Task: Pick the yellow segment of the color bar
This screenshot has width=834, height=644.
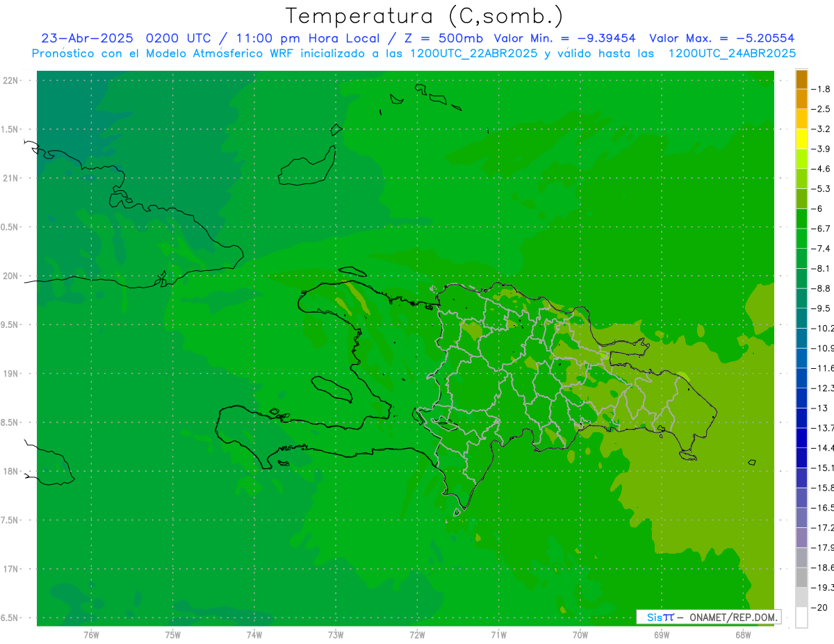Action: click(x=801, y=139)
